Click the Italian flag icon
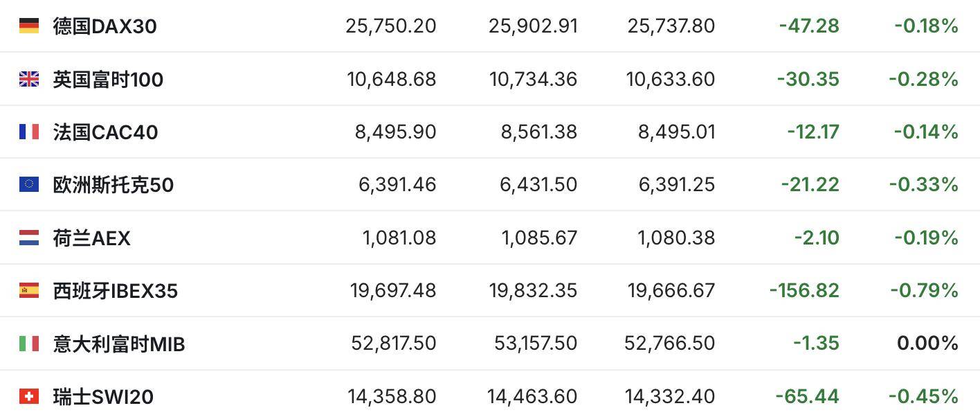This screenshot has height=417, width=980. 28,343
